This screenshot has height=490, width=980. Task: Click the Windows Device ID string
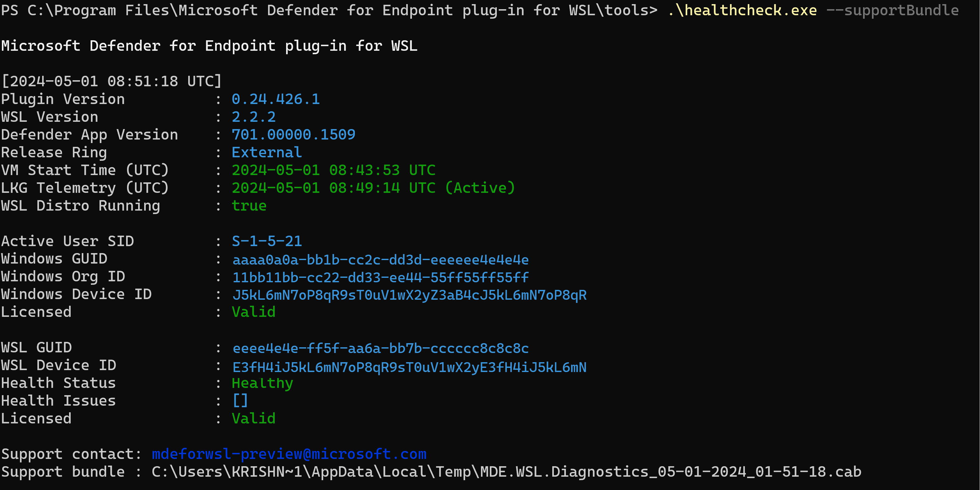tap(410, 295)
